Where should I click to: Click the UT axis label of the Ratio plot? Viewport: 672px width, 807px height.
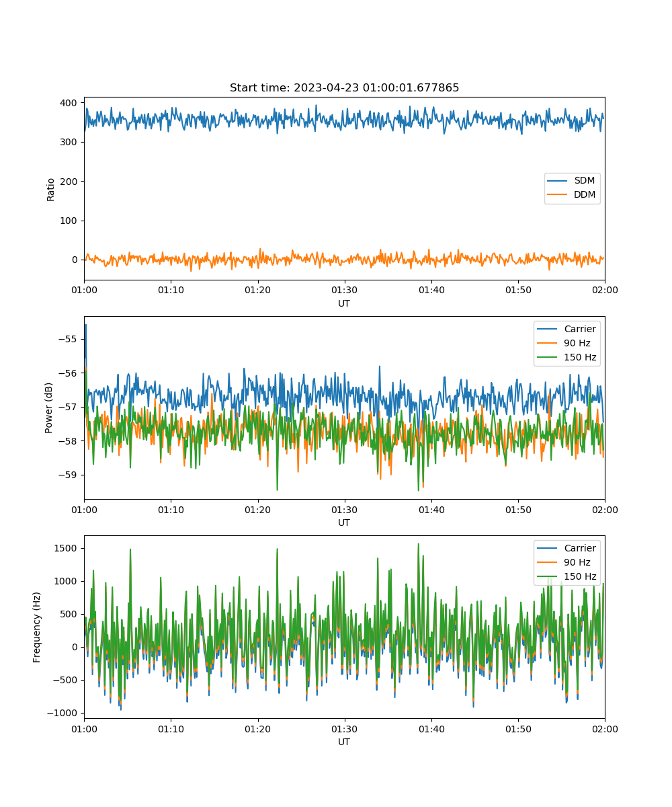coord(344,303)
